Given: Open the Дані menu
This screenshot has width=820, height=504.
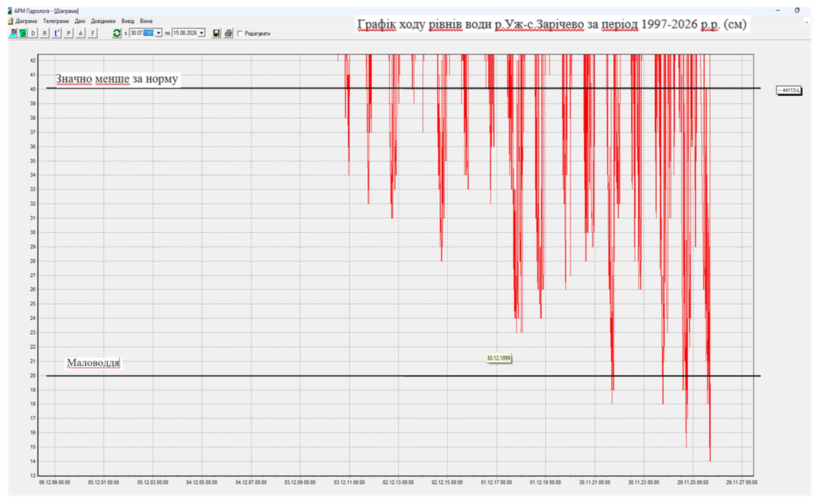Looking at the screenshot, I should [x=80, y=21].
